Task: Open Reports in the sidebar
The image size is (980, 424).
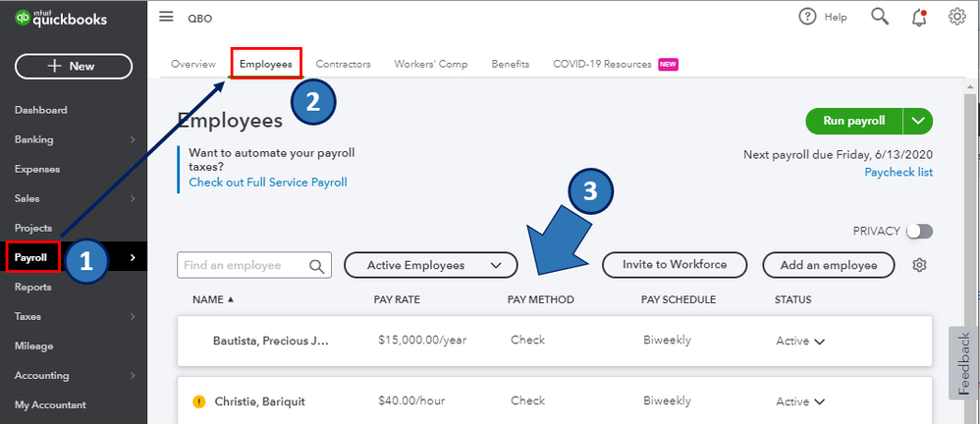Action: pos(32,287)
